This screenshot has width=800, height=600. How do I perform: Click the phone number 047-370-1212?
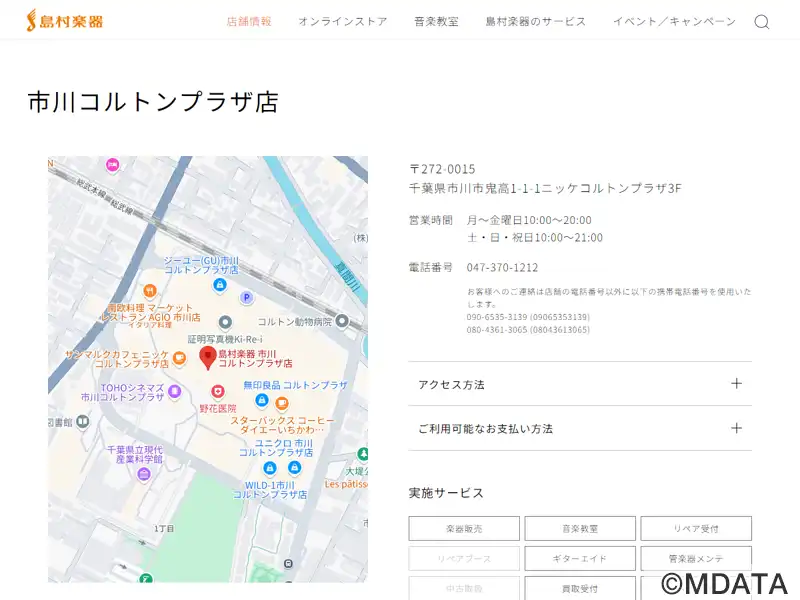[x=502, y=267]
